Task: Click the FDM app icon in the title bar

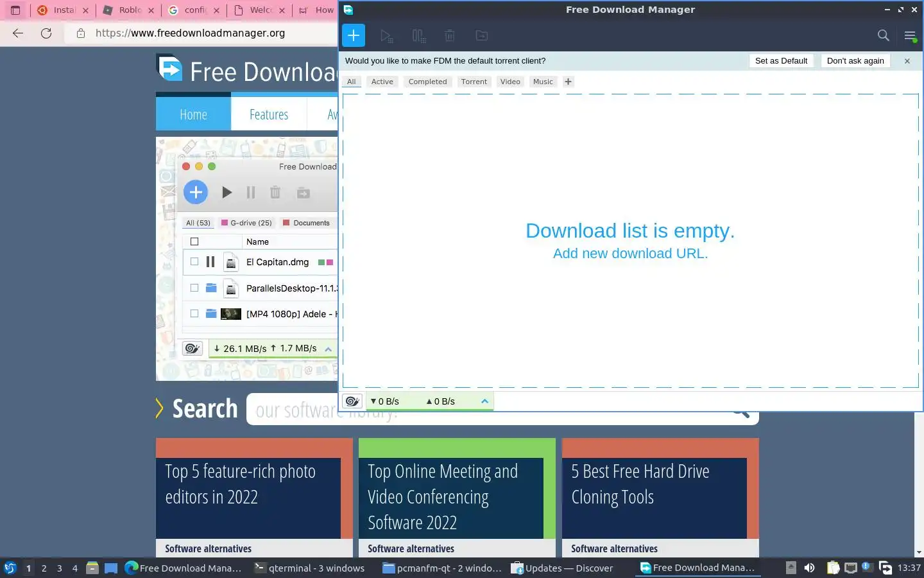Action: point(348,10)
